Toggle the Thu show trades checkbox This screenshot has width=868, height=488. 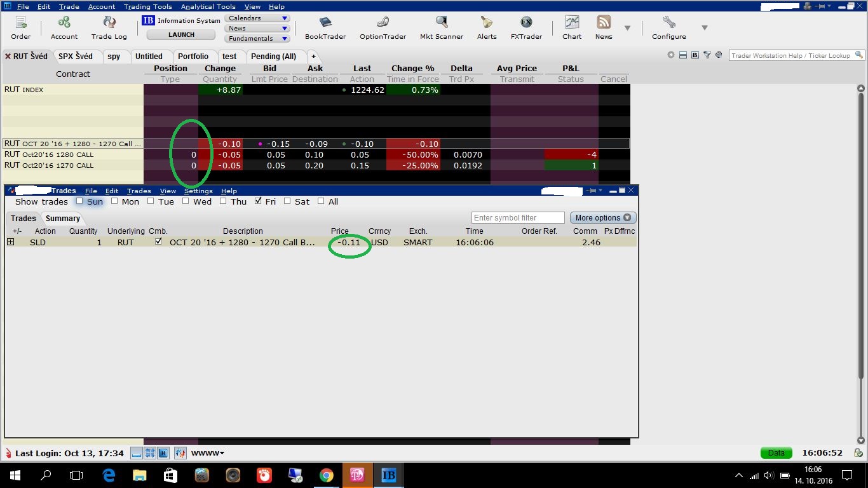(x=223, y=201)
